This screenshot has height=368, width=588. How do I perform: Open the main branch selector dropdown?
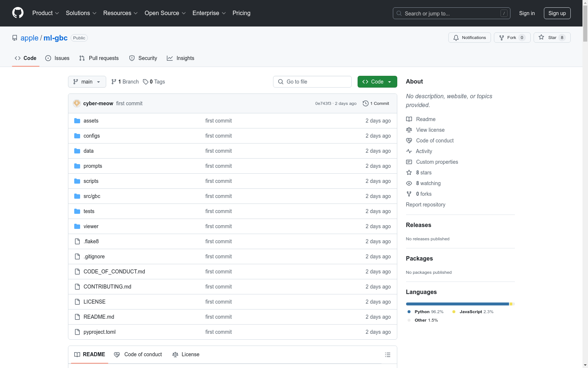coord(87,82)
